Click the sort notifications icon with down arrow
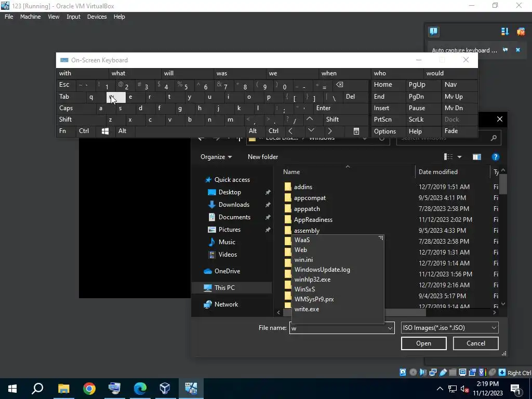The image size is (532, 399). (505, 32)
